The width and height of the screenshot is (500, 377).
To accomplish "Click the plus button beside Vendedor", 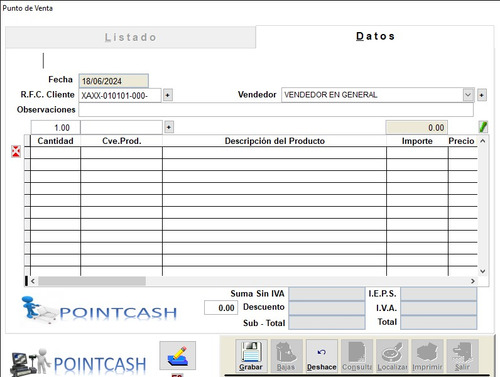I will tap(482, 95).
